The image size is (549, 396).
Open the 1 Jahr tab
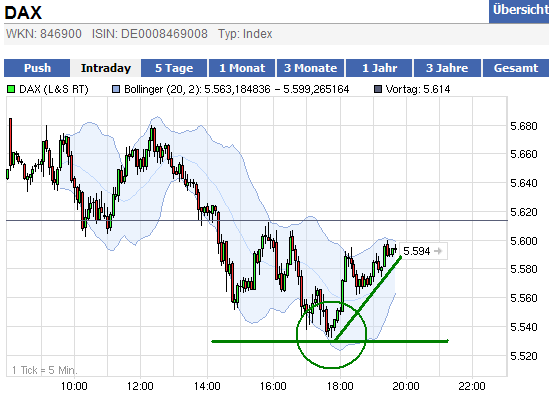click(x=379, y=68)
